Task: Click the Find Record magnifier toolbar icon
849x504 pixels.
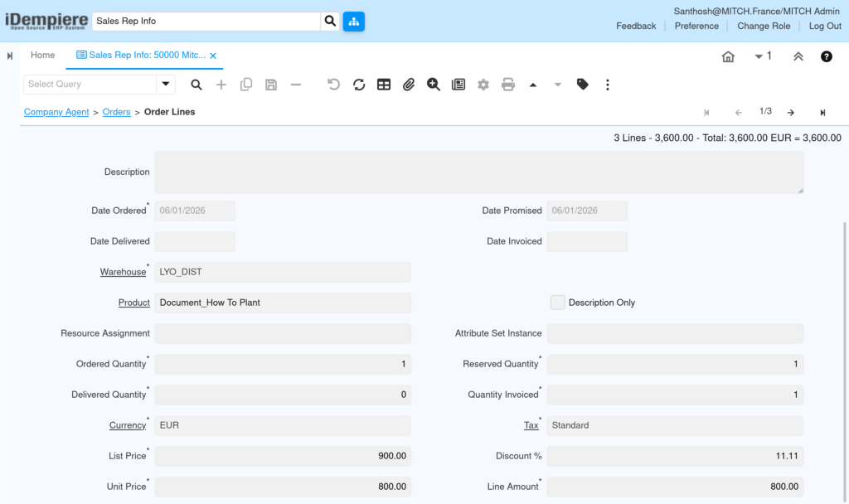Action: (x=196, y=85)
